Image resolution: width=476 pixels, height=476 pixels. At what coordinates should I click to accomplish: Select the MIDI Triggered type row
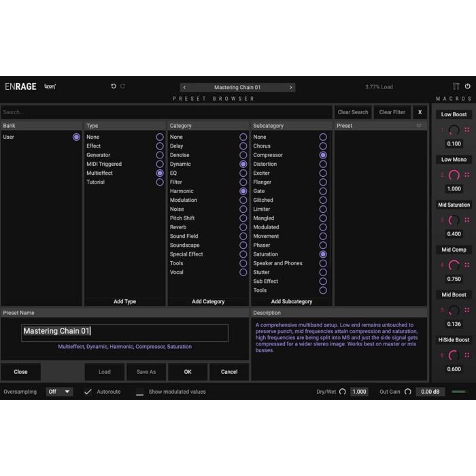click(124, 164)
